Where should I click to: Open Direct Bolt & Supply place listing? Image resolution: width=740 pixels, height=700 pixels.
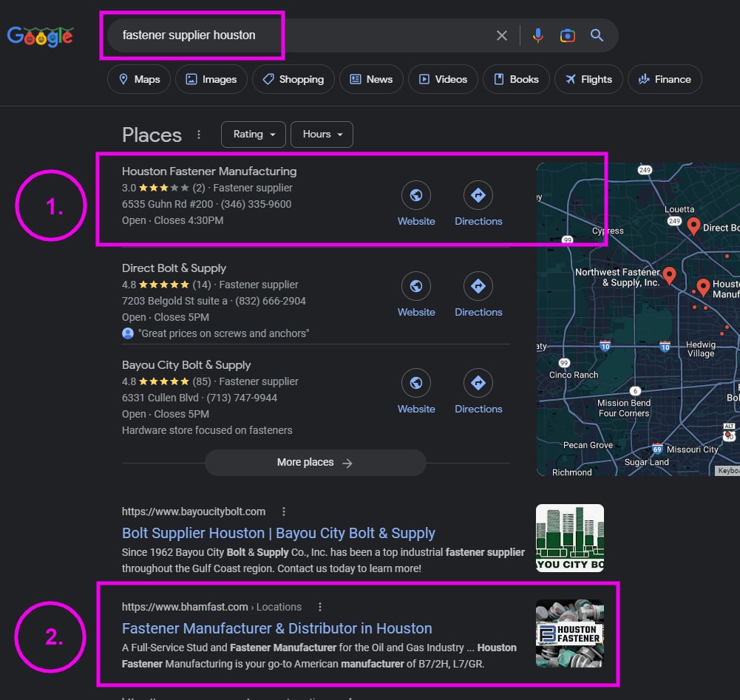point(174,268)
